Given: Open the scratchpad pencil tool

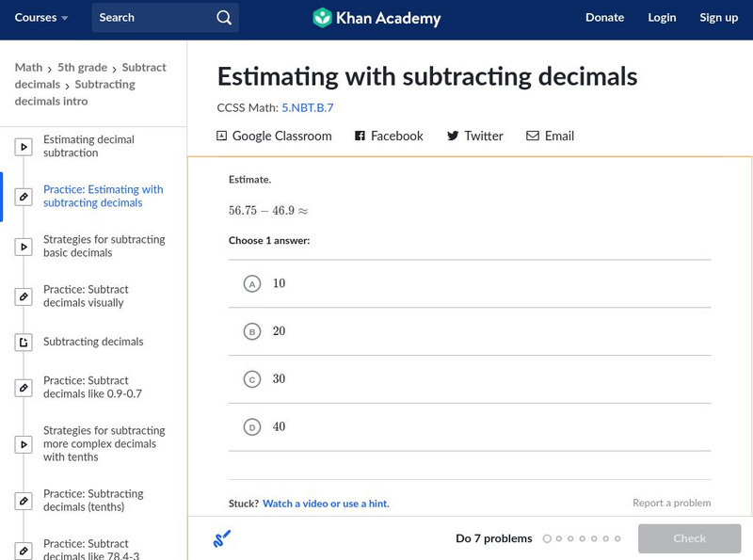Looking at the screenshot, I should pyautogui.click(x=221, y=539).
